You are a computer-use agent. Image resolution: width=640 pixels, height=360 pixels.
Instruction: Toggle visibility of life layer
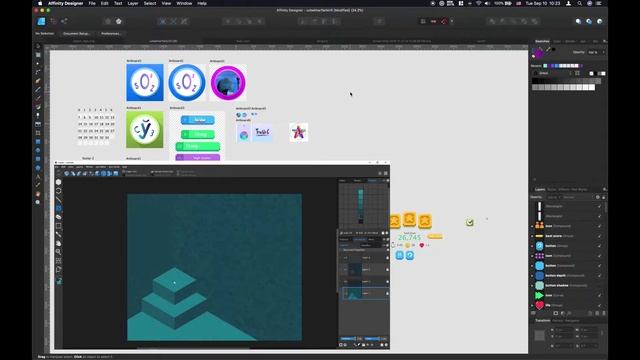(x=599, y=305)
